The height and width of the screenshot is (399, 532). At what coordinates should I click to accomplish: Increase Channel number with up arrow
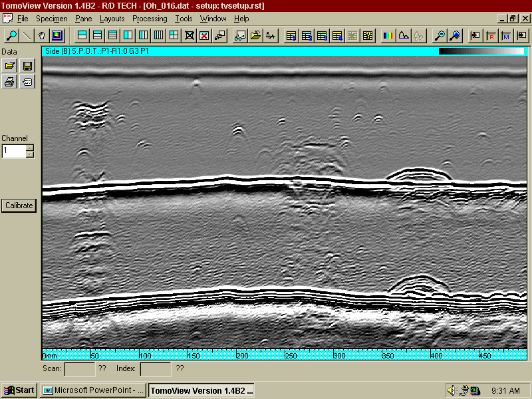coord(29,148)
